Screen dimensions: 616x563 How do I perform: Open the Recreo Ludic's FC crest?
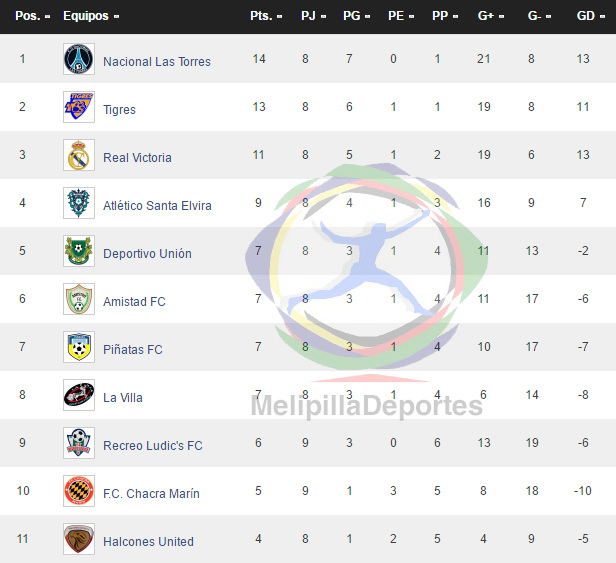79,443
